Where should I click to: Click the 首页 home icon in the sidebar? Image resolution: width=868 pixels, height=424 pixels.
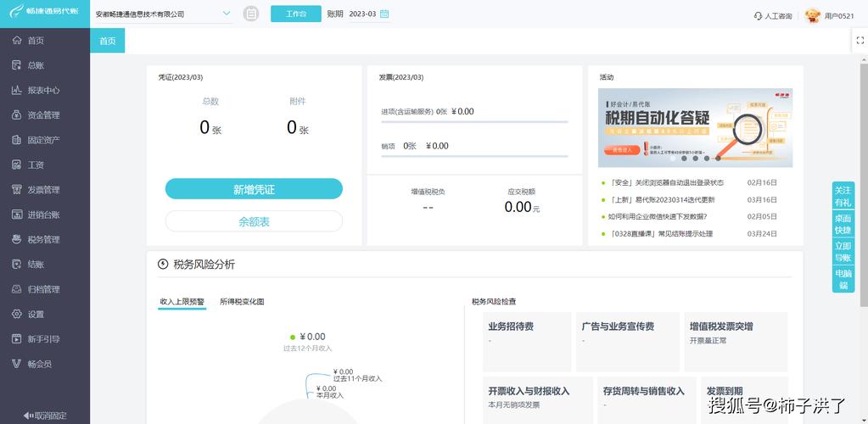pyautogui.click(x=17, y=41)
